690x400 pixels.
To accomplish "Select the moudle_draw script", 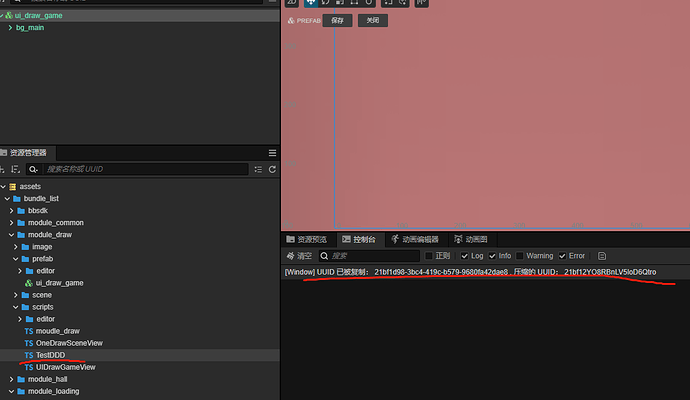I will pos(139,331).
